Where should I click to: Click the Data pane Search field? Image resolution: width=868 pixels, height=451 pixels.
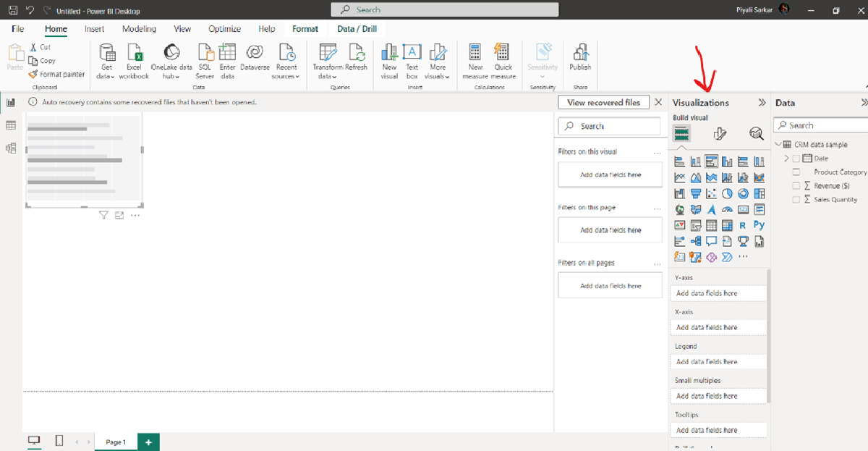click(822, 125)
